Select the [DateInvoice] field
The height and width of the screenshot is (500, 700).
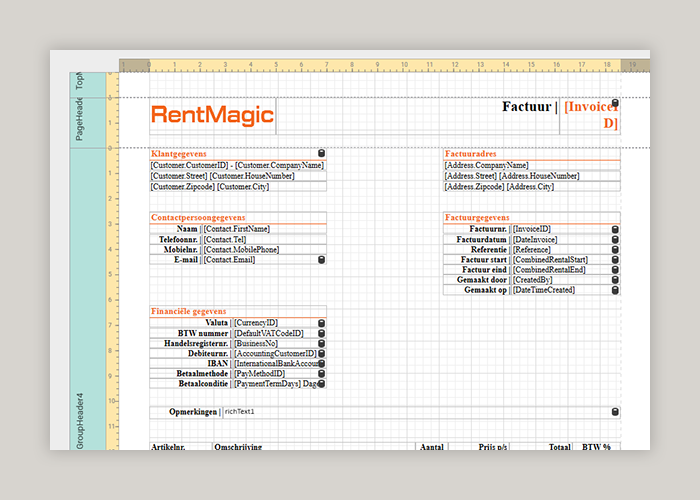(x=566, y=240)
